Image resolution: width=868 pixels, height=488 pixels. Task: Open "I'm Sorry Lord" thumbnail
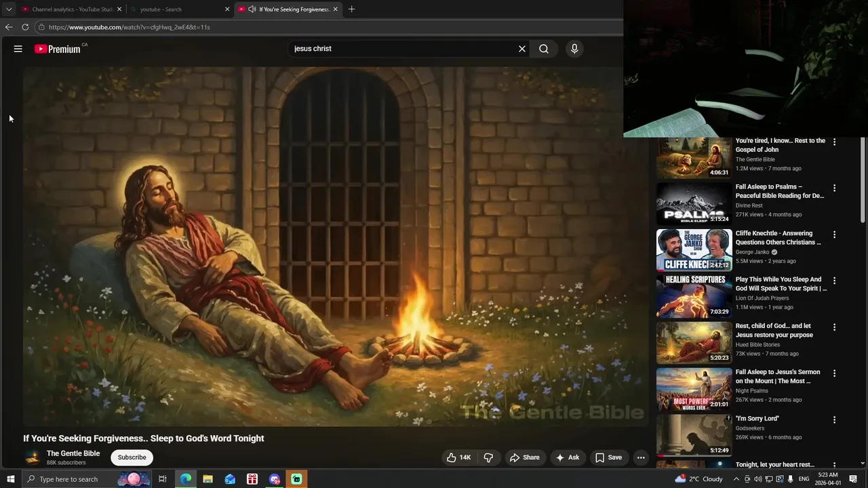click(x=694, y=435)
